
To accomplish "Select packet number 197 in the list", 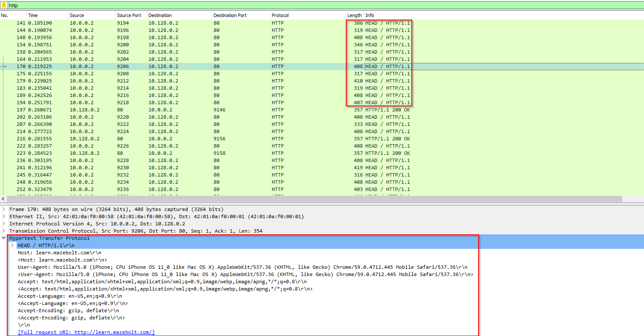I will 170,110.
